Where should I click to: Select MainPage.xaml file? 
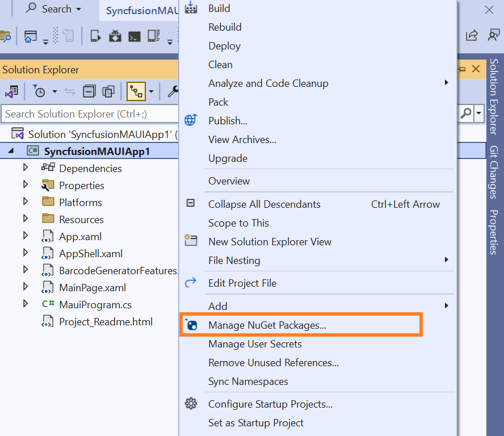pos(93,288)
